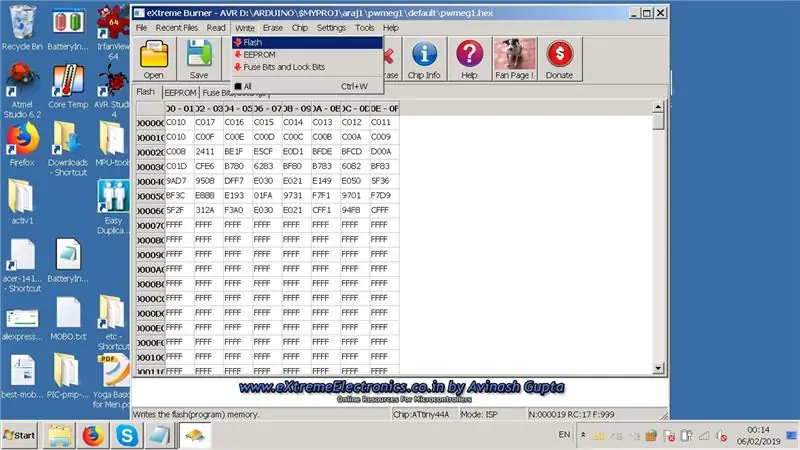Switch to the EEPROM tab

[x=180, y=93]
